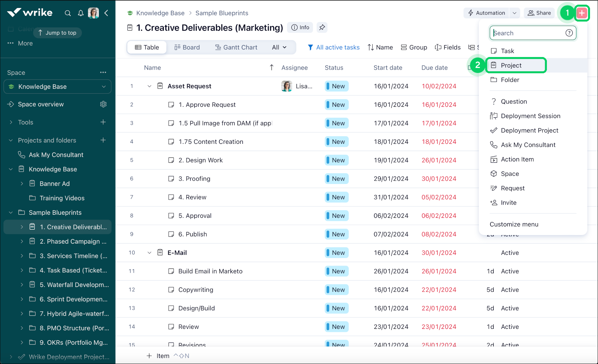
Task: Check off the 6. Publish task
Action: click(x=171, y=234)
